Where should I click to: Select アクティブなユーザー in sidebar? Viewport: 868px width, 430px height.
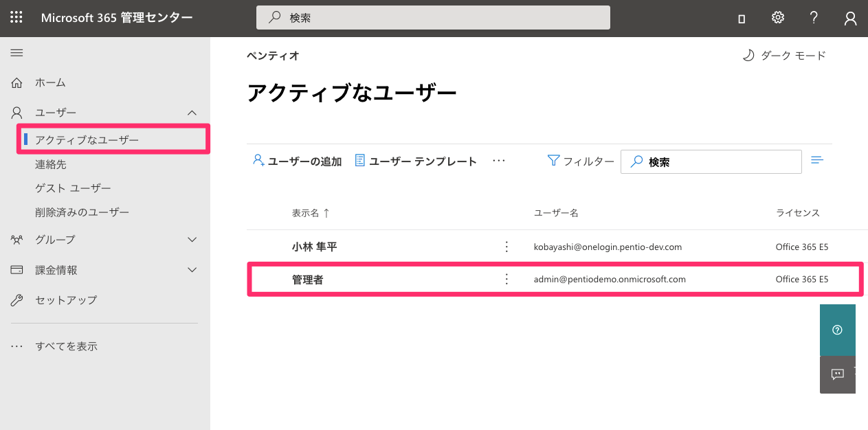pyautogui.click(x=87, y=140)
